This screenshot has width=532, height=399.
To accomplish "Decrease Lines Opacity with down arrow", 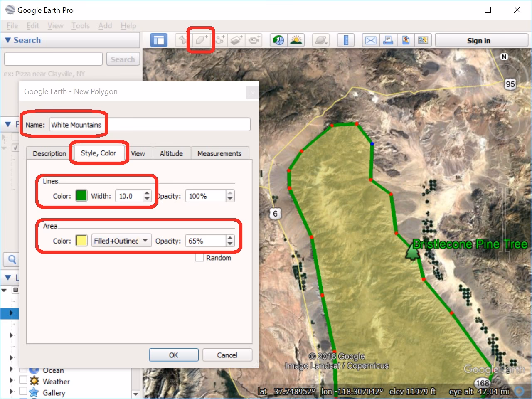I will tap(230, 199).
